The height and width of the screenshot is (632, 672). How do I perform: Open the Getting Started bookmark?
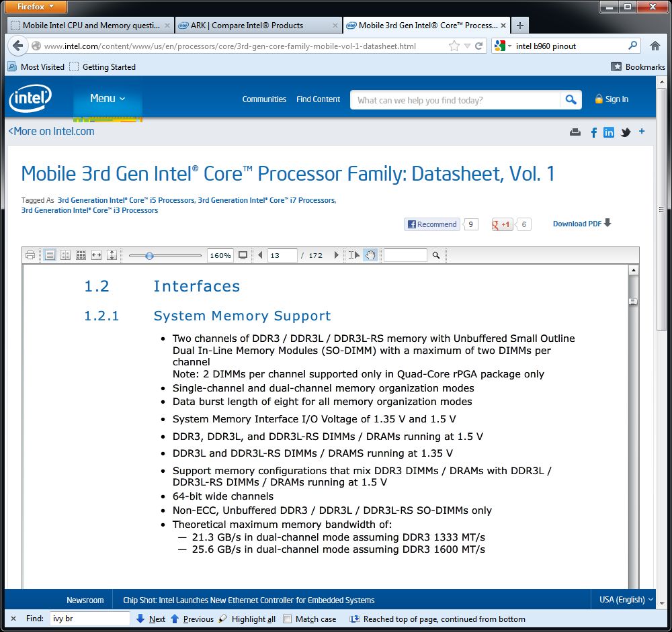[102, 67]
